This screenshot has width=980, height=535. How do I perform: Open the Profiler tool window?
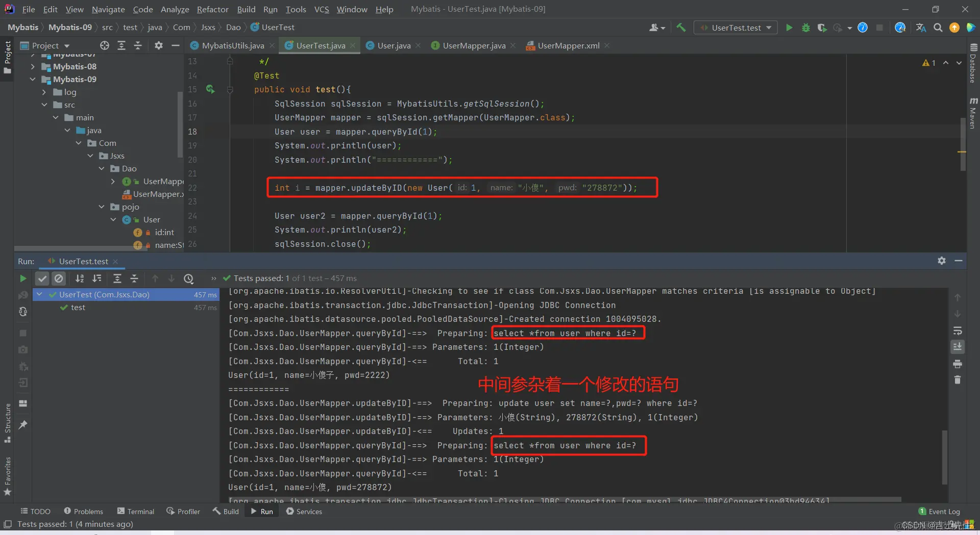[x=183, y=512]
